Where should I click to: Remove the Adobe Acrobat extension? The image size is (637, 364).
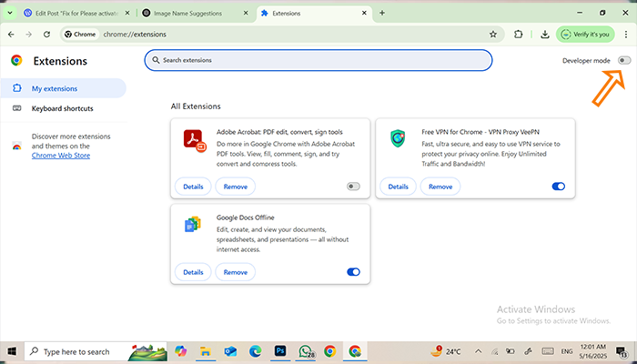point(235,187)
